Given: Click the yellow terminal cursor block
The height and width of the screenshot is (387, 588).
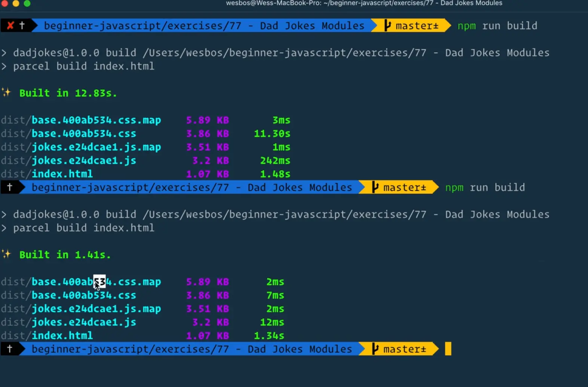Looking at the screenshot, I should [x=448, y=349].
